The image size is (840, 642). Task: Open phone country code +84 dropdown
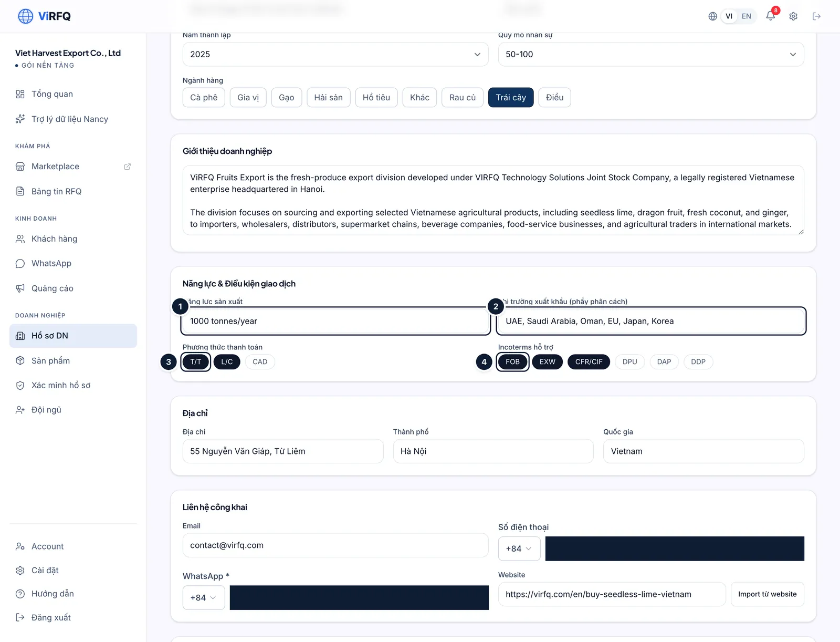click(519, 548)
